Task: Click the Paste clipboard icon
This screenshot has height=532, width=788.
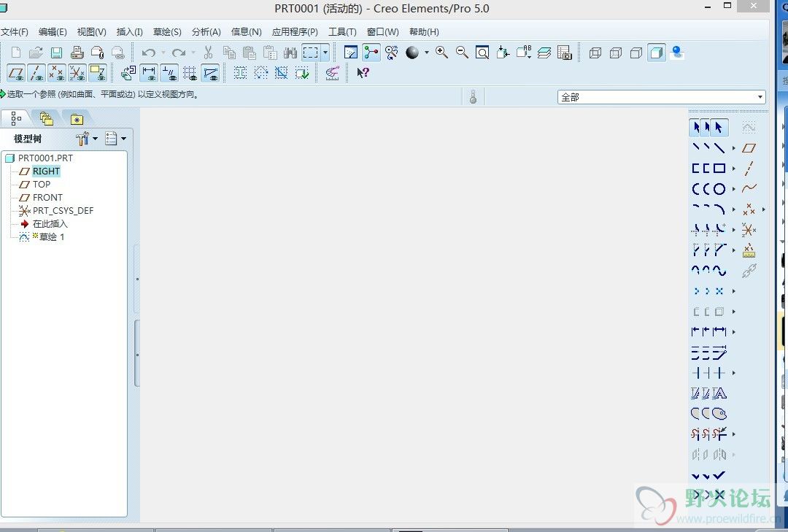Action: pyautogui.click(x=250, y=53)
